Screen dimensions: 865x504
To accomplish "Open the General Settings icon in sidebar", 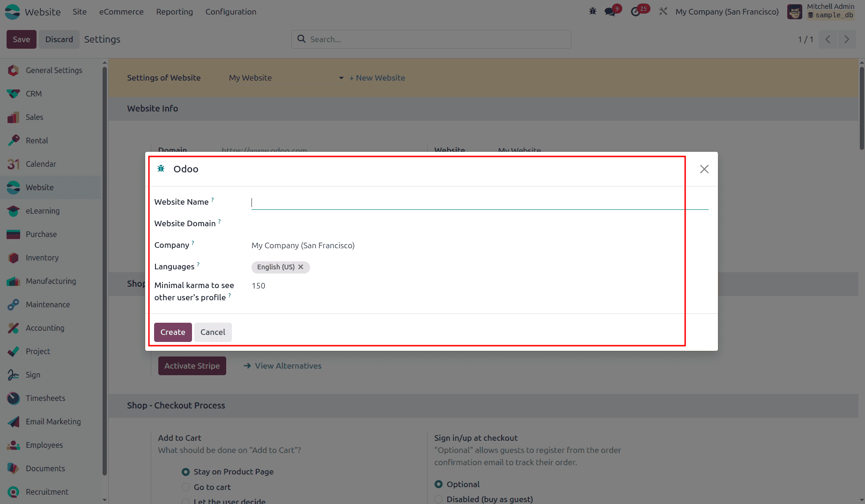I will pyautogui.click(x=13, y=70).
